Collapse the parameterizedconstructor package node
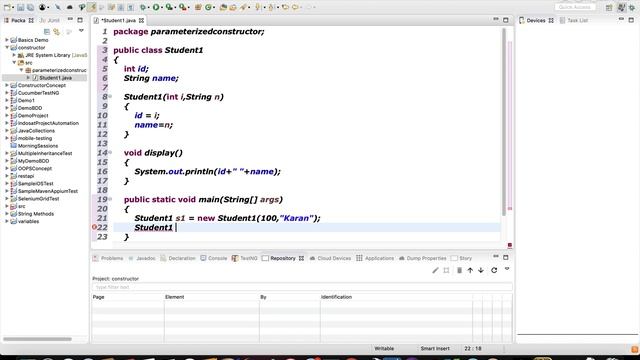This screenshot has width=640, height=360. pos(22,70)
